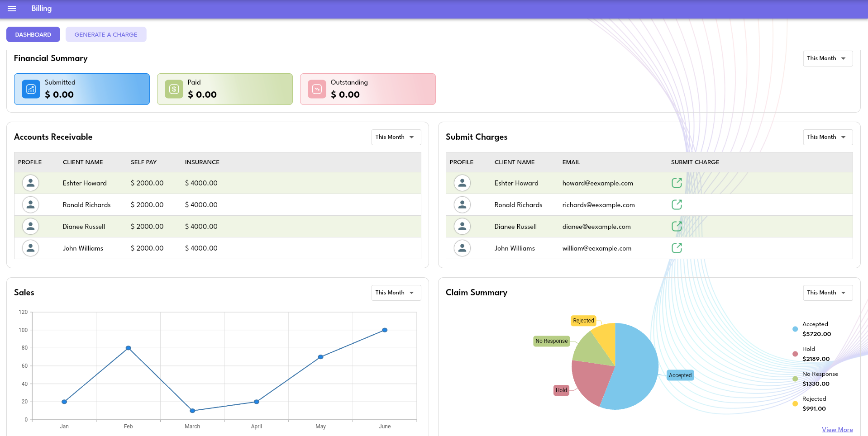Screen dimensions: 868x436
Task: Switch to the Dashboard tab
Action: tap(33, 34)
